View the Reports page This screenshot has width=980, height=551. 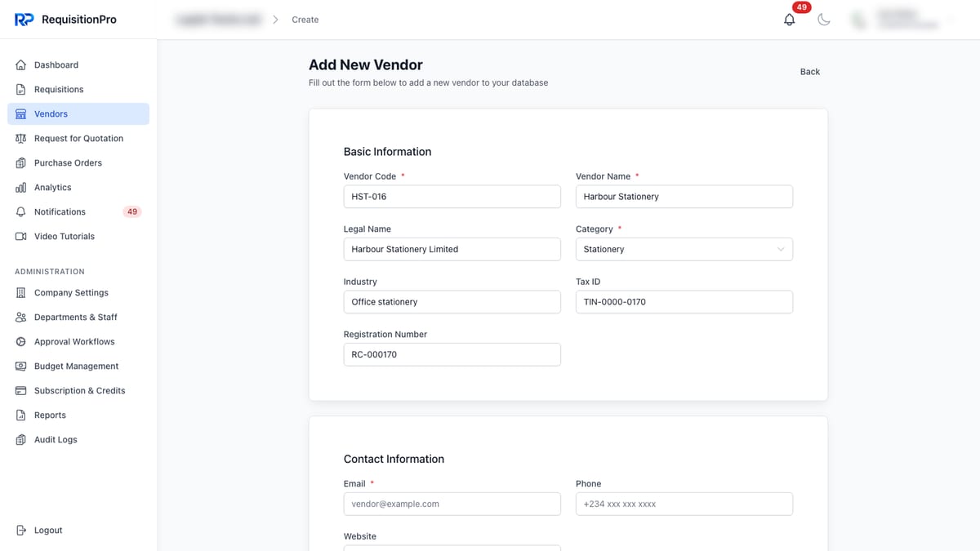point(78,415)
